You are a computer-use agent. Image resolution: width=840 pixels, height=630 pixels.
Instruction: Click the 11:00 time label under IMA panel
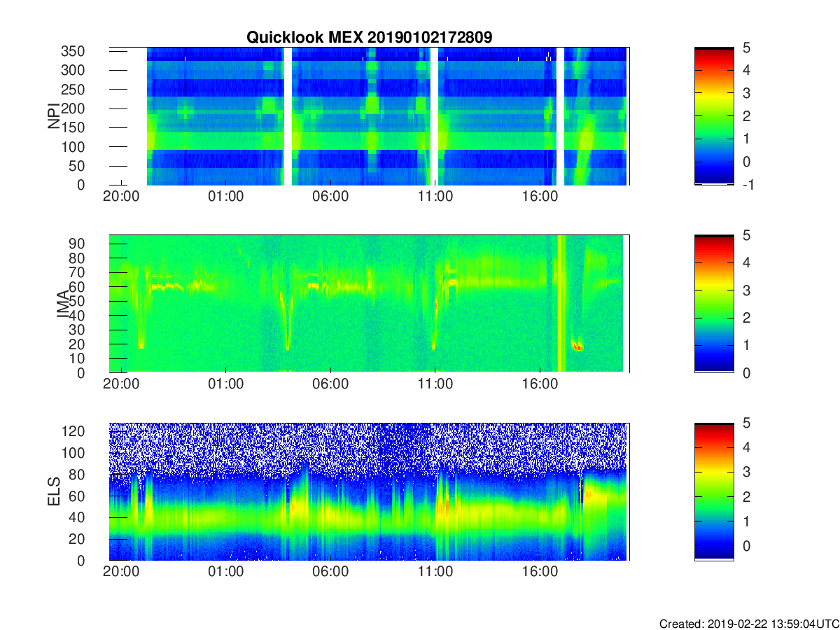tap(435, 384)
